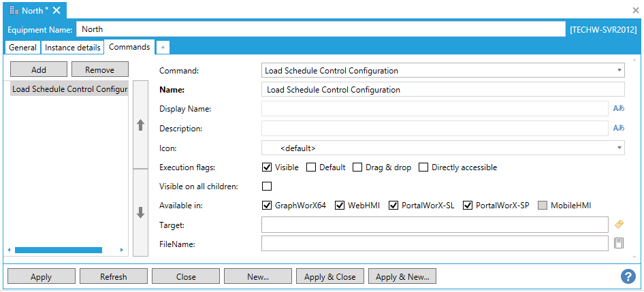
Task: Uncheck WebHMI availability checkbox
Action: pyautogui.click(x=340, y=206)
